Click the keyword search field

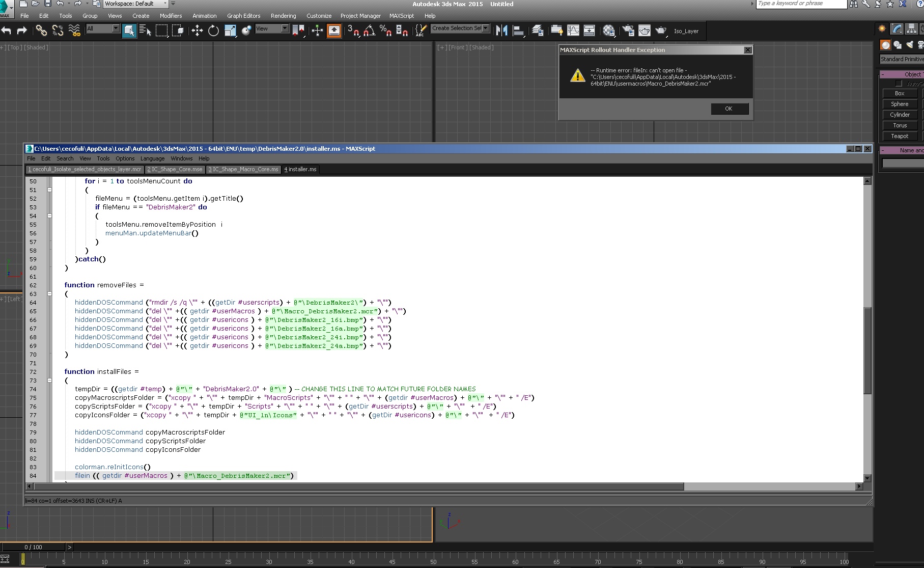tap(801, 4)
